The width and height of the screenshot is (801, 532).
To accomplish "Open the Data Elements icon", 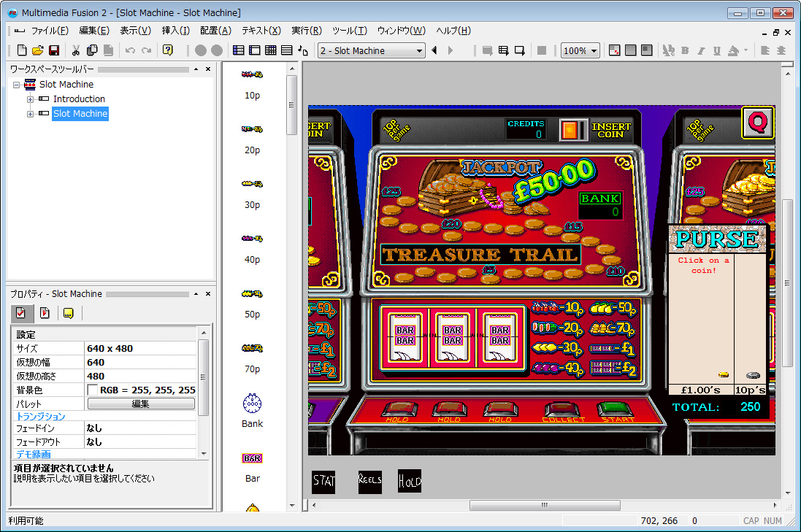I will coord(303,50).
